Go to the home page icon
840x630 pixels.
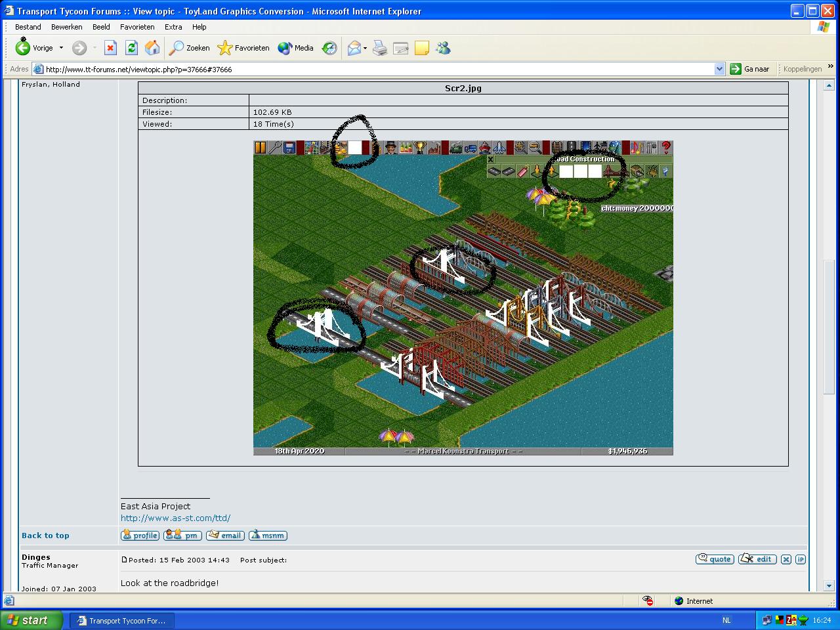[152, 48]
